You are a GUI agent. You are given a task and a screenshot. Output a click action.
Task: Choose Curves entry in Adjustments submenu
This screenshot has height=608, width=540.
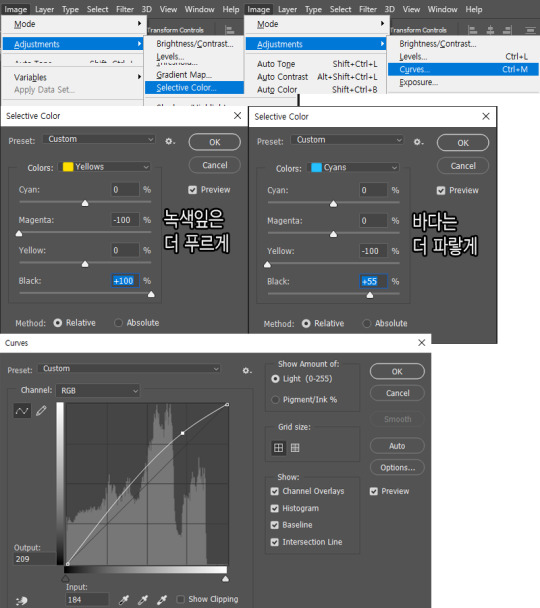click(x=463, y=69)
